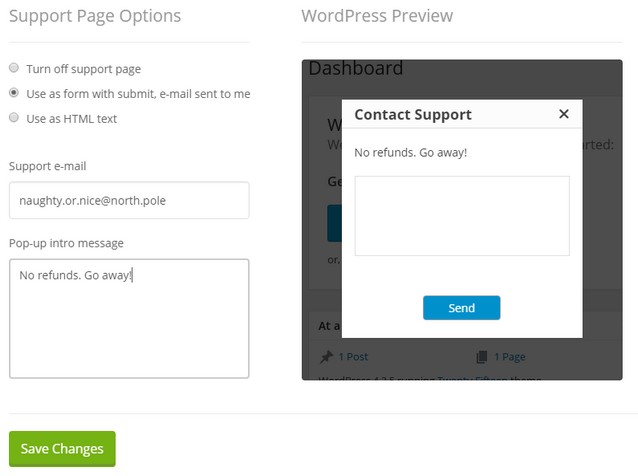Click the partially hidden blue button behind popup

334,223
